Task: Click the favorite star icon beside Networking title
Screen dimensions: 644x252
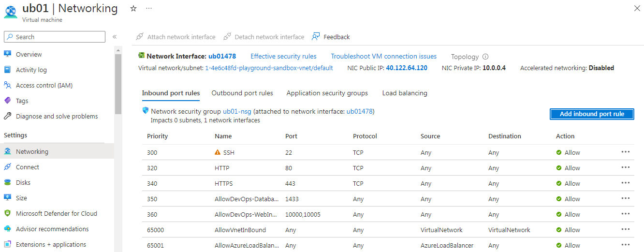Action: coord(133,9)
